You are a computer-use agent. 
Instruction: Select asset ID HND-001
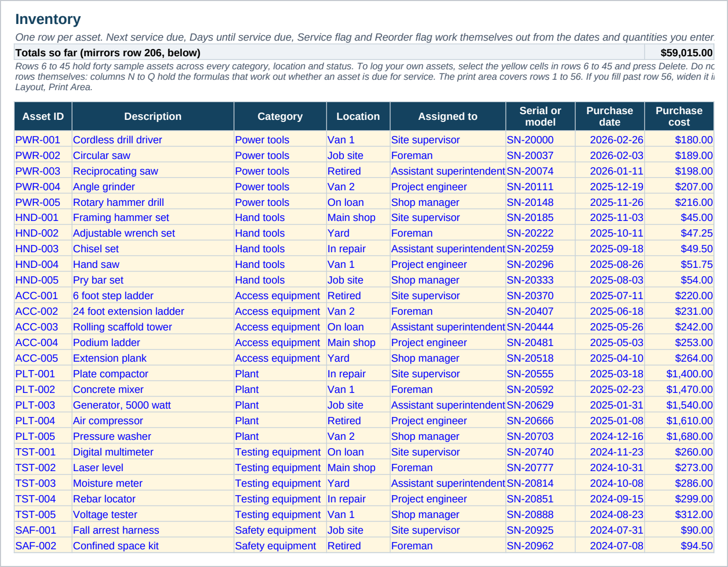tap(43, 217)
